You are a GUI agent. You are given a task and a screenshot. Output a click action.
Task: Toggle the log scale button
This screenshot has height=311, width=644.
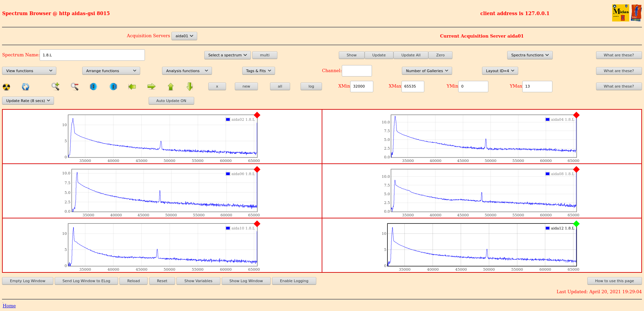311,87
